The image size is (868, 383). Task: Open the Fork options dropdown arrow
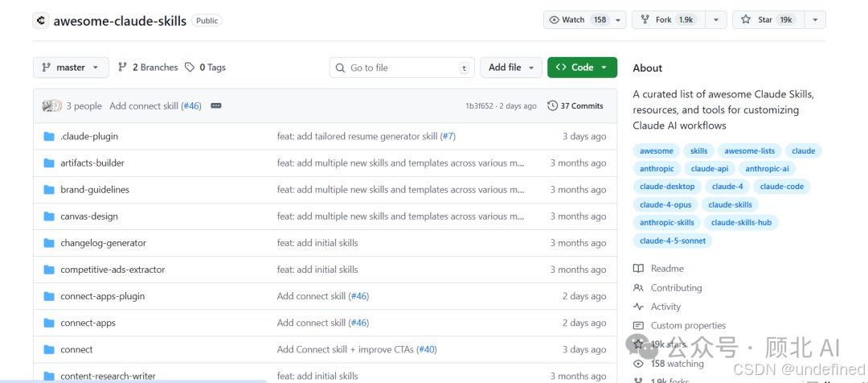point(716,20)
